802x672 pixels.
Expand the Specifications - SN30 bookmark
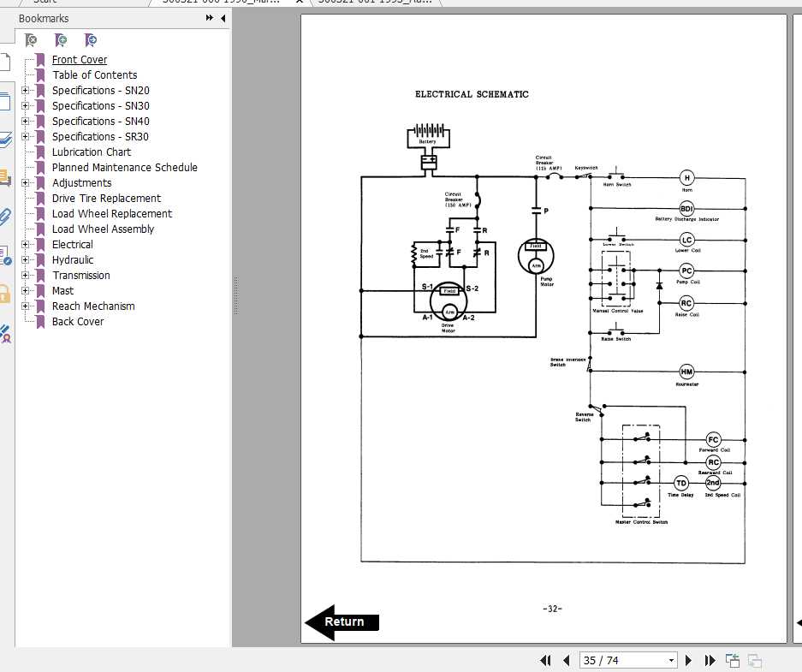pos(25,106)
